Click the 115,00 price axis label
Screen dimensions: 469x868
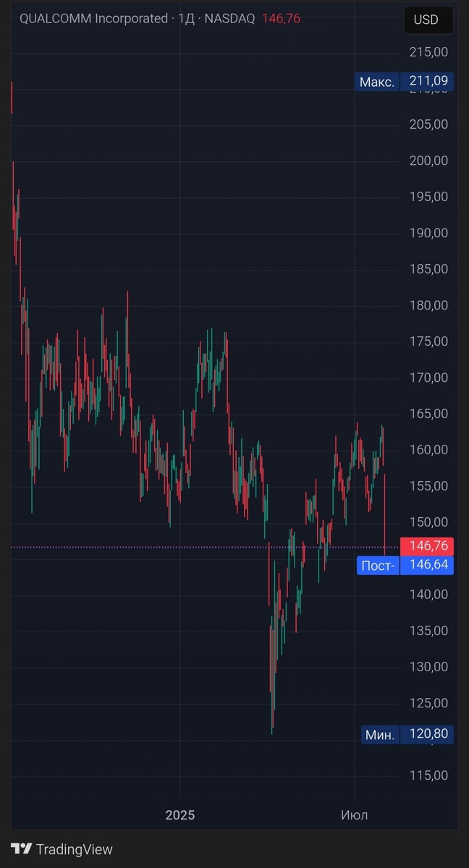point(428,775)
